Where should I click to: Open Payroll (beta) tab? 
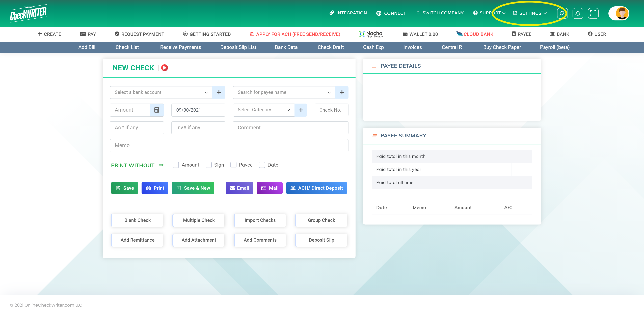[555, 47]
